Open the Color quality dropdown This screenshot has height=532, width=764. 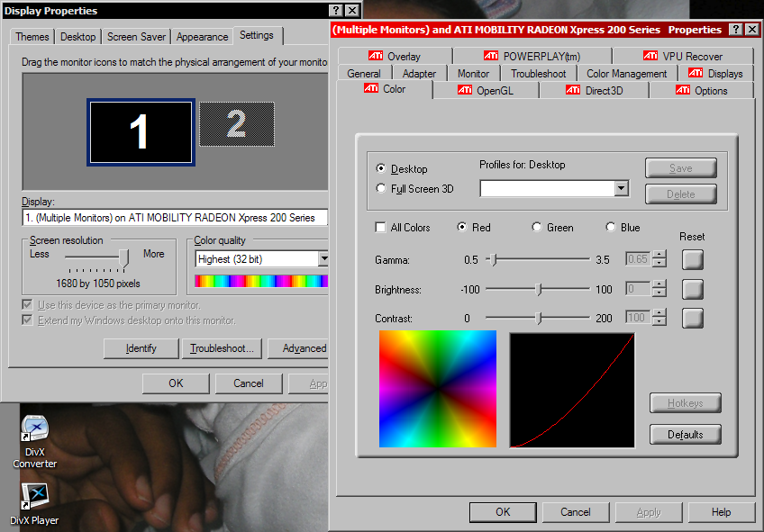[x=323, y=259]
